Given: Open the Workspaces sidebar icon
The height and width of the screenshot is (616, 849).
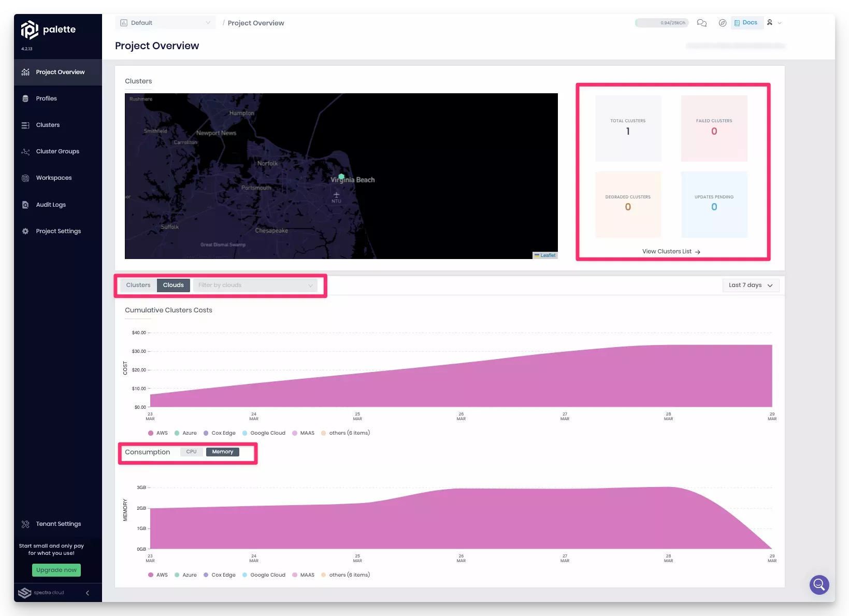Looking at the screenshot, I should (x=25, y=178).
